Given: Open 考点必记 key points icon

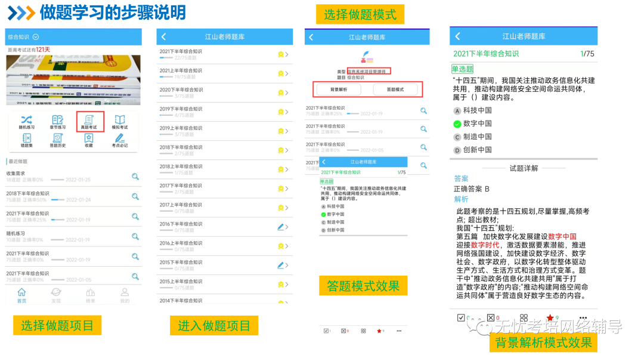Looking at the screenshot, I should click(x=120, y=140).
